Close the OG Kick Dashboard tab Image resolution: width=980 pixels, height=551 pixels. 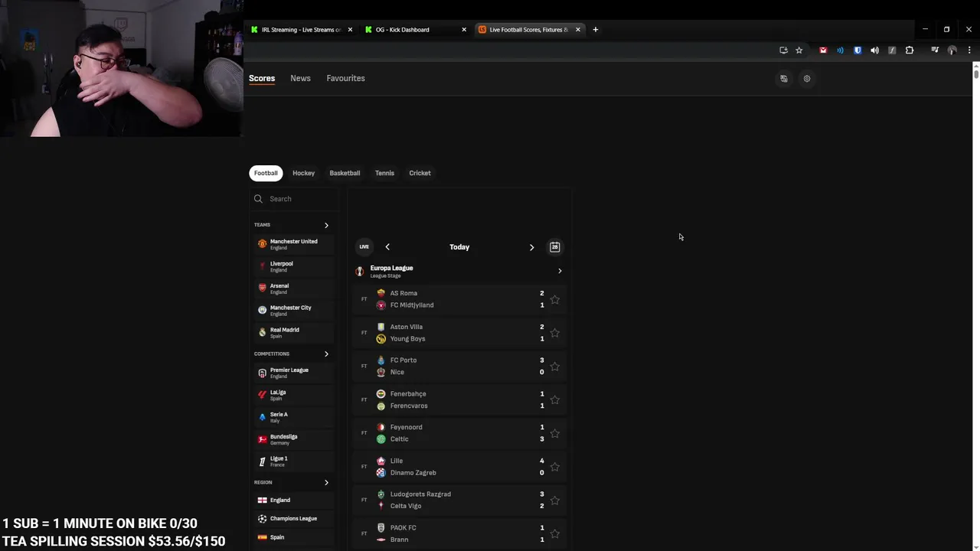pos(464,30)
